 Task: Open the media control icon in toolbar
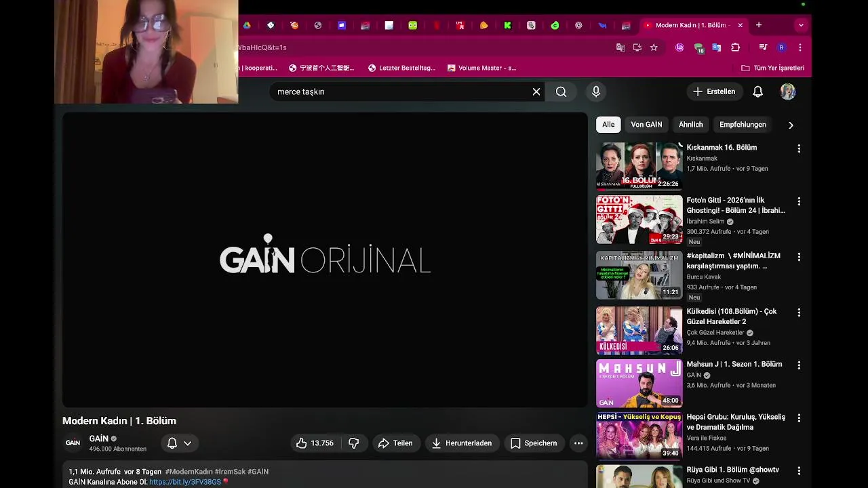(764, 47)
